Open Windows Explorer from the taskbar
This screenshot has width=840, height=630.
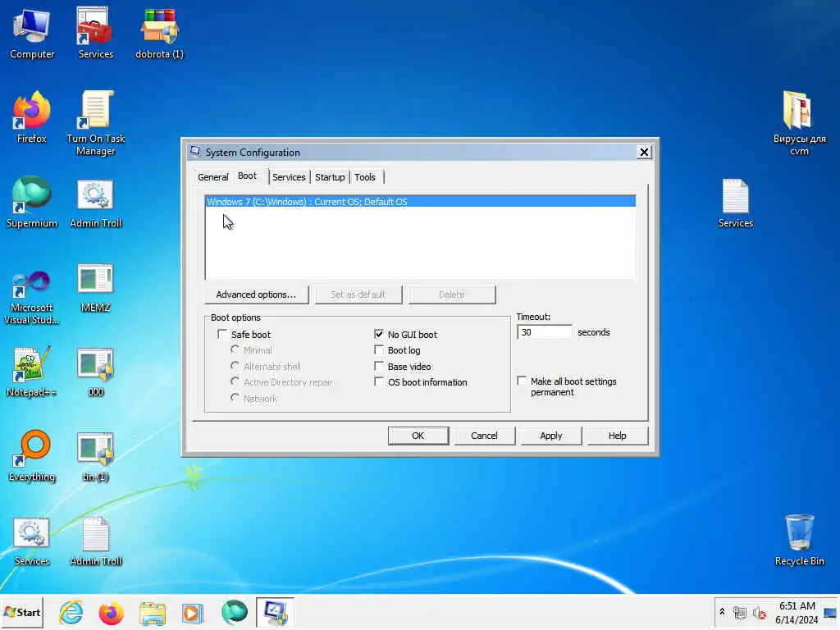click(152, 612)
